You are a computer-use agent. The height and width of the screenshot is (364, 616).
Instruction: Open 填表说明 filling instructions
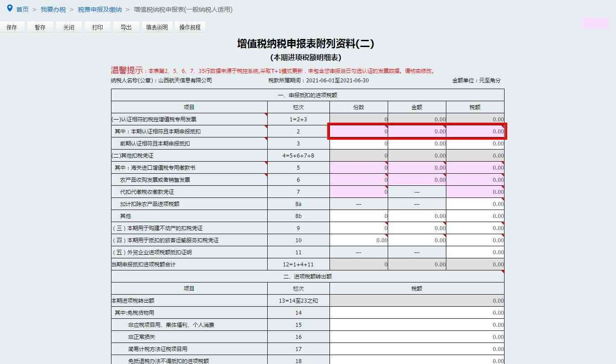(157, 27)
